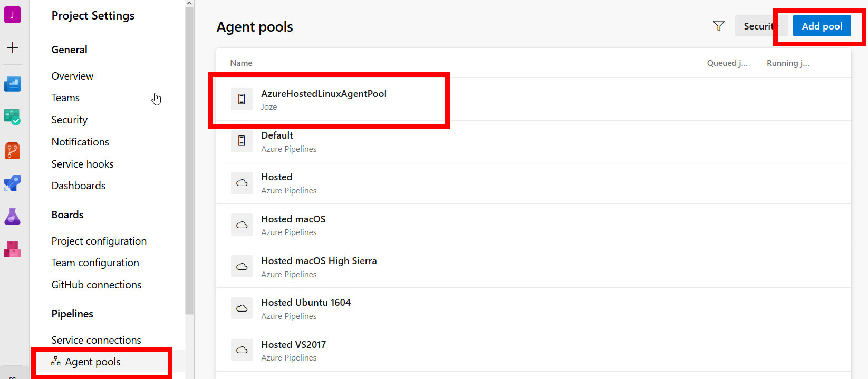Click the purple J project avatar
Screen dimensions: 868x379
point(12,15)
